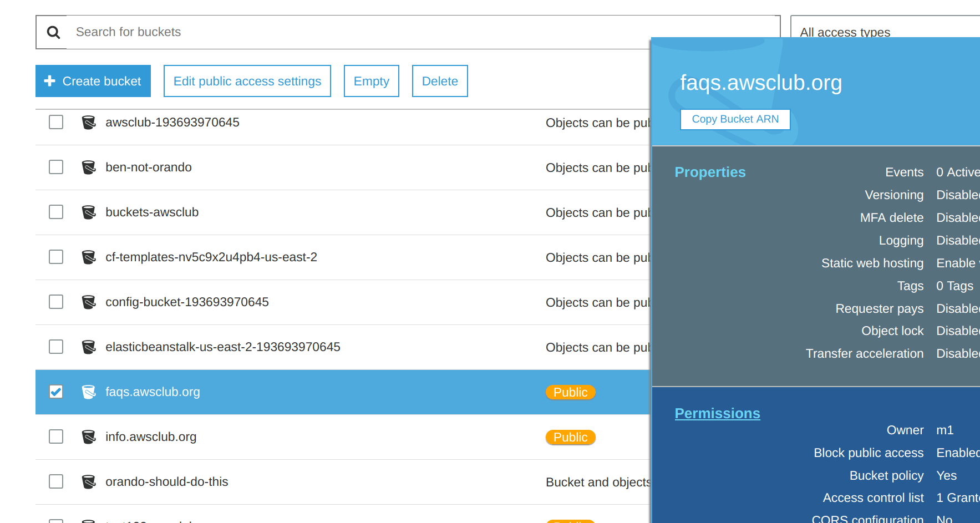The height and width of the screenshot is (523, 980).
Task: Check the orando-should-do-this bucket checkbox
Action: click(55, 481)
